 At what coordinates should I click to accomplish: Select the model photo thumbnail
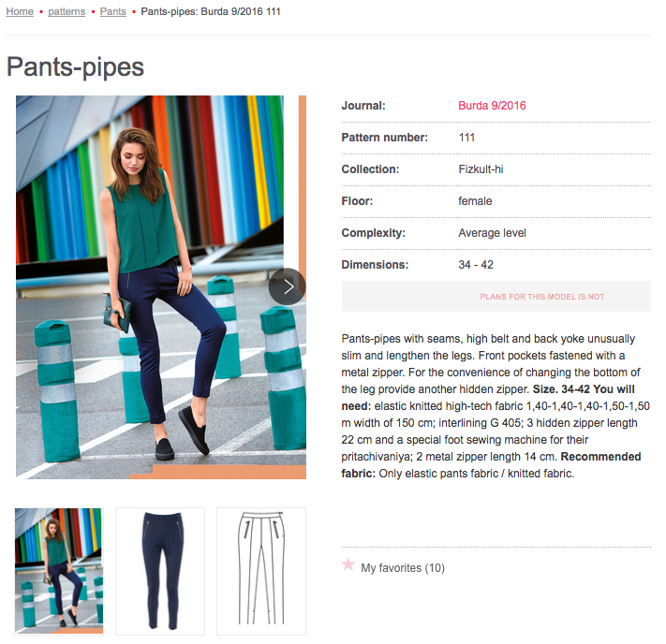coord(59,571)
